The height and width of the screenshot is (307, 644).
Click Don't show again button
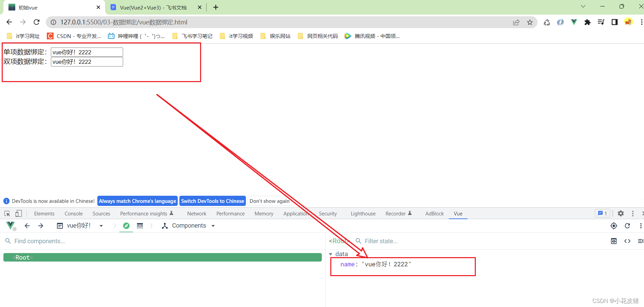[x=270, y=201]
